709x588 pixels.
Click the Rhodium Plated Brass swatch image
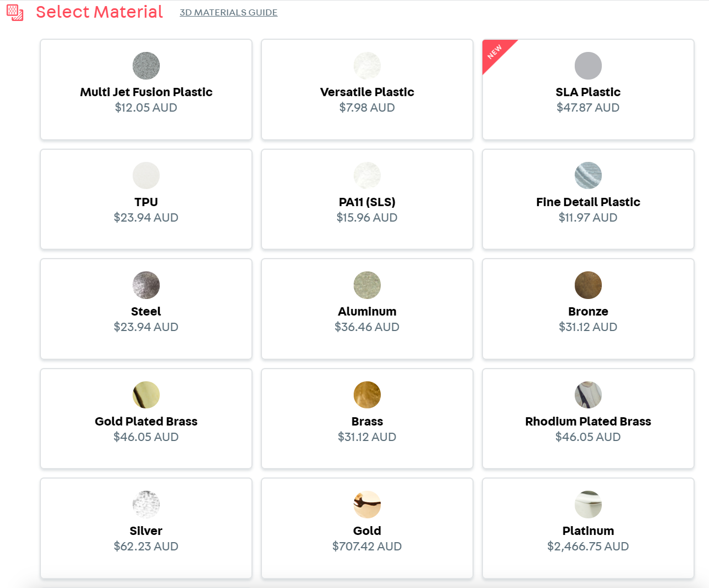tap(587, 395)
